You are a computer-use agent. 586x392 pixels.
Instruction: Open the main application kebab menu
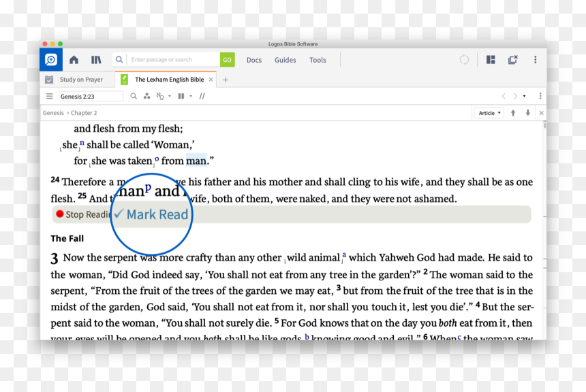point(535,60)
